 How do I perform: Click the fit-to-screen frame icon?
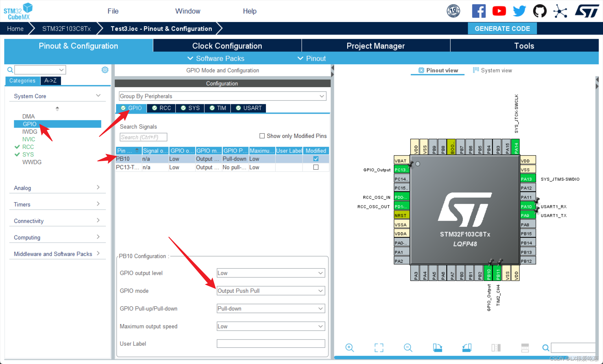tap(379, 349)
